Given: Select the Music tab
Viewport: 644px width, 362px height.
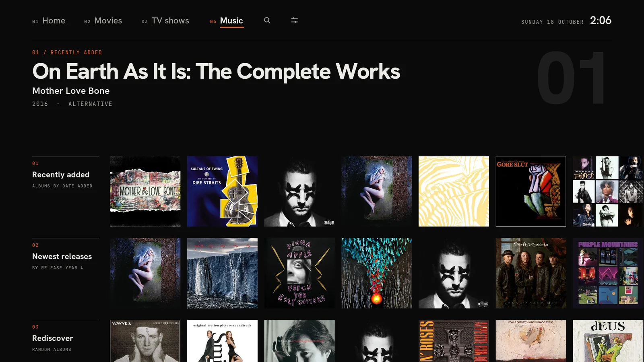Looking at the screenshot, I should click(227, 21).
